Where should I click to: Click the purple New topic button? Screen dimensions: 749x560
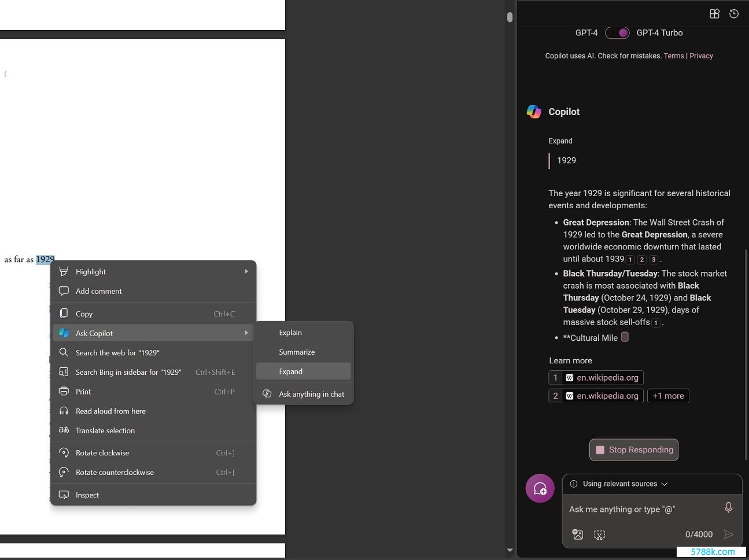[540, 488]
